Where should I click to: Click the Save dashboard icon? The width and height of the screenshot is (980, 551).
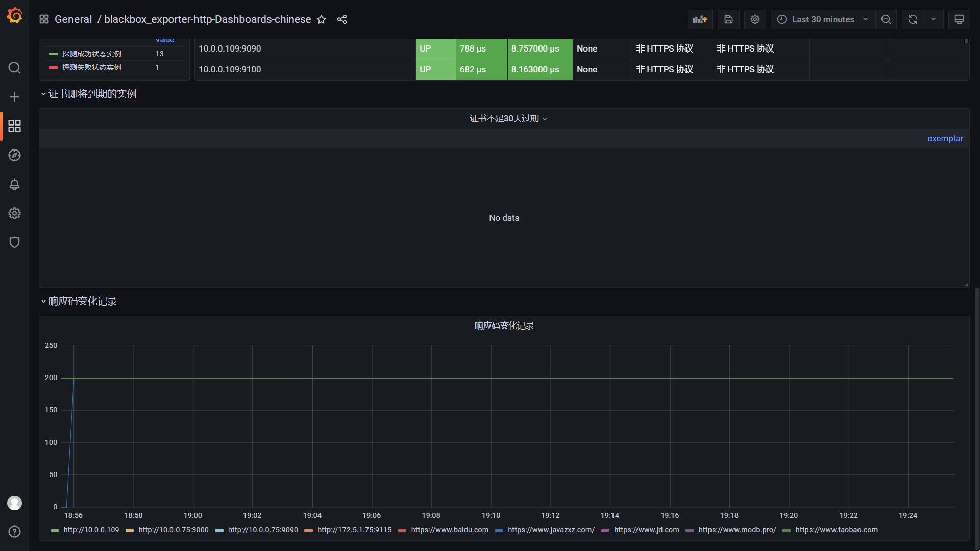pyautogui.click(x=728, y=19)
